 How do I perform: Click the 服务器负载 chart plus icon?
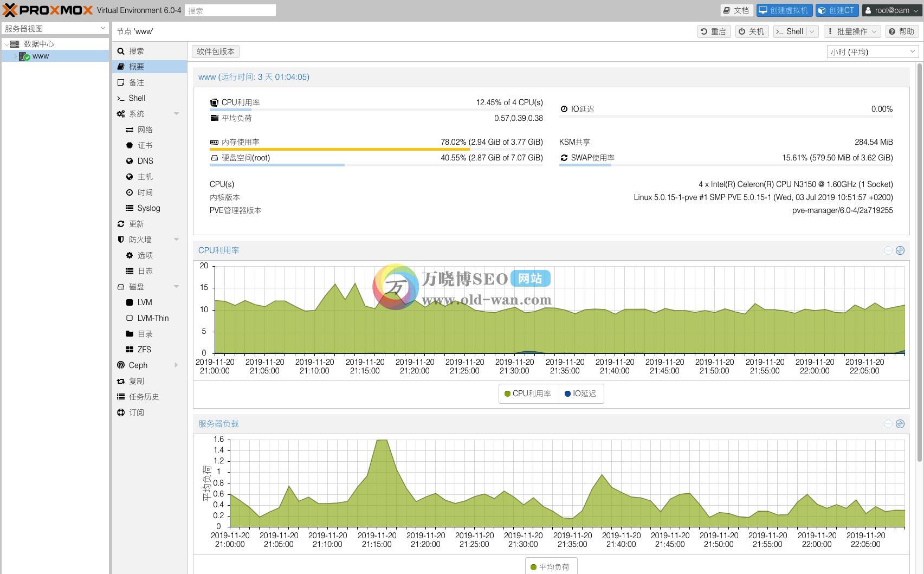tap(900, 424)
